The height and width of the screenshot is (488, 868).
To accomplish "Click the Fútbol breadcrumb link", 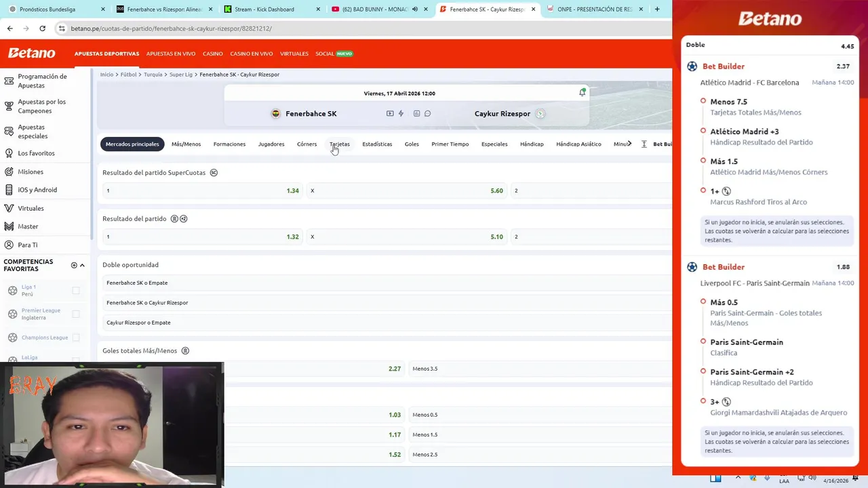I will coord(129,75).
